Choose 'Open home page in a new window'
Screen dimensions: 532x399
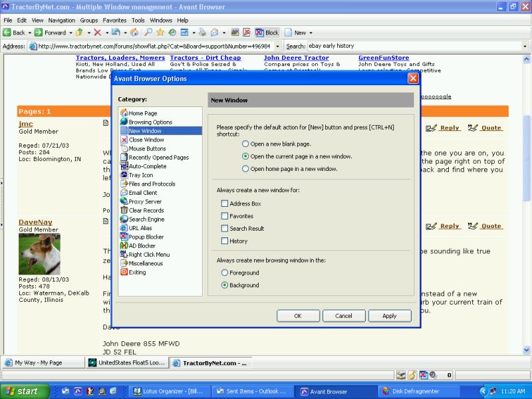point(245,169)
